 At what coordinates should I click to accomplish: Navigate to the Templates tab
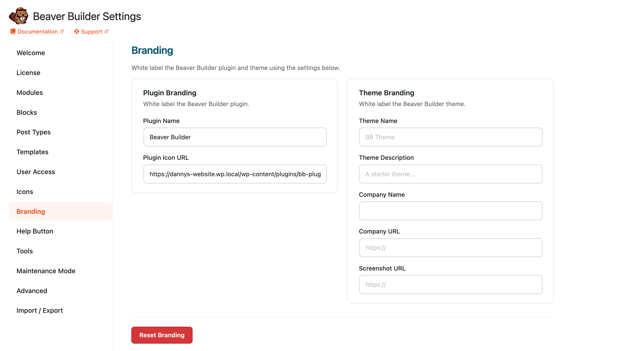(61, 152)
